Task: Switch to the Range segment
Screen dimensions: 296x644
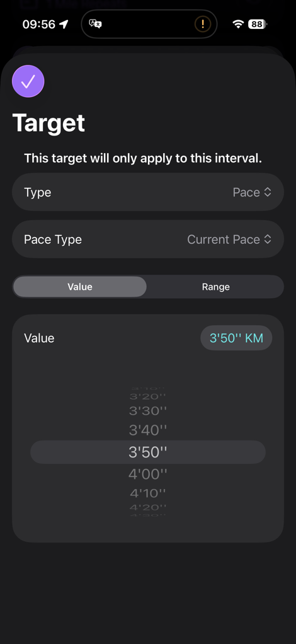Action: pyautogui.click(x=215, y=287)
